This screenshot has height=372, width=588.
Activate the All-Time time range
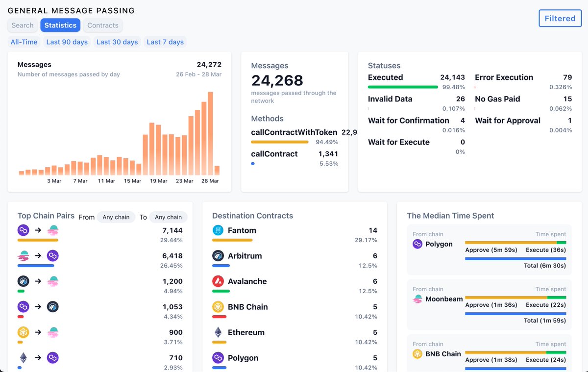24,42
